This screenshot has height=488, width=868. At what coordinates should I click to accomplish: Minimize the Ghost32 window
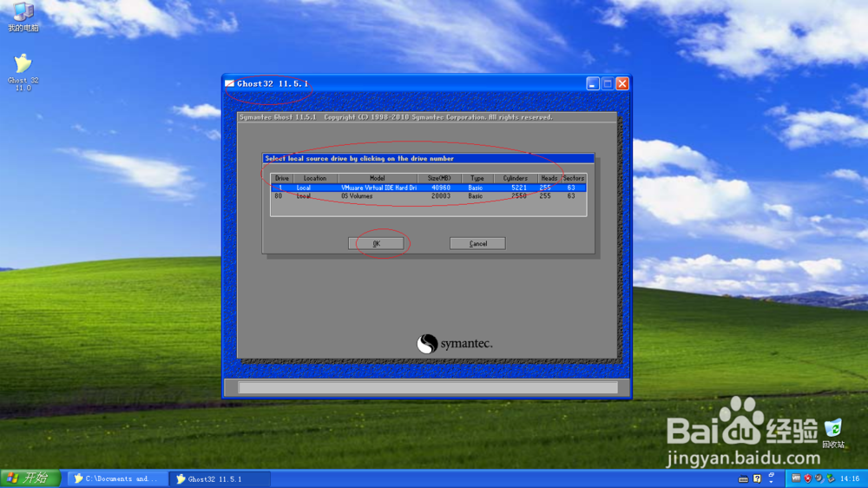[x=593, y=83]
